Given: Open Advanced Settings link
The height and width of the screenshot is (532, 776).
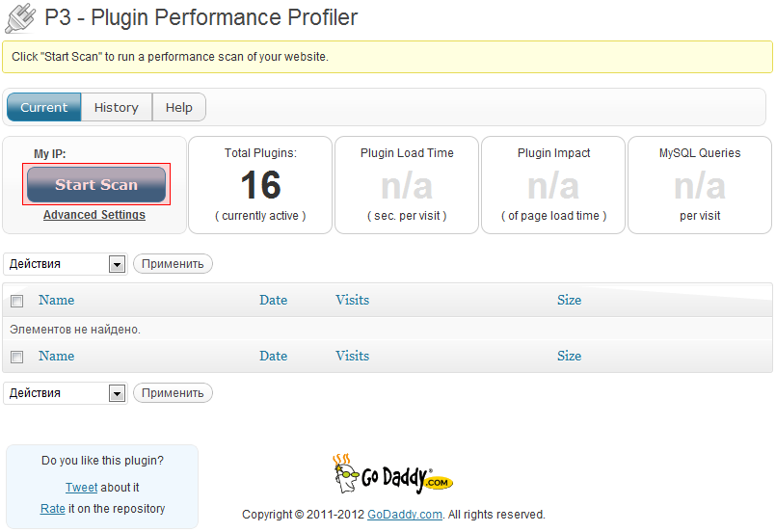Looking at the screenshot, I should click(x=94, y=215).
